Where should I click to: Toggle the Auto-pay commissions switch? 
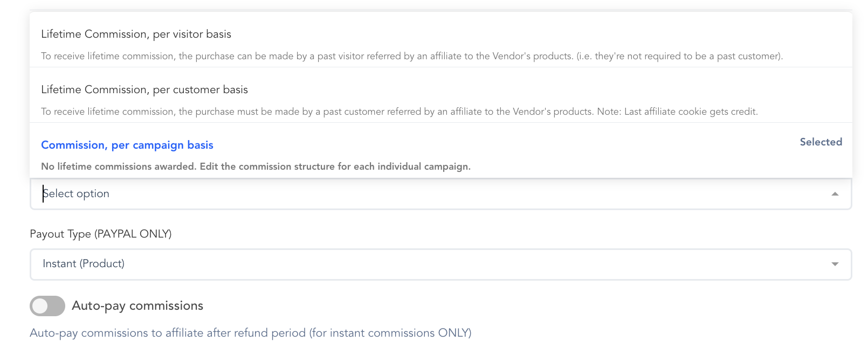click(47, 306)
